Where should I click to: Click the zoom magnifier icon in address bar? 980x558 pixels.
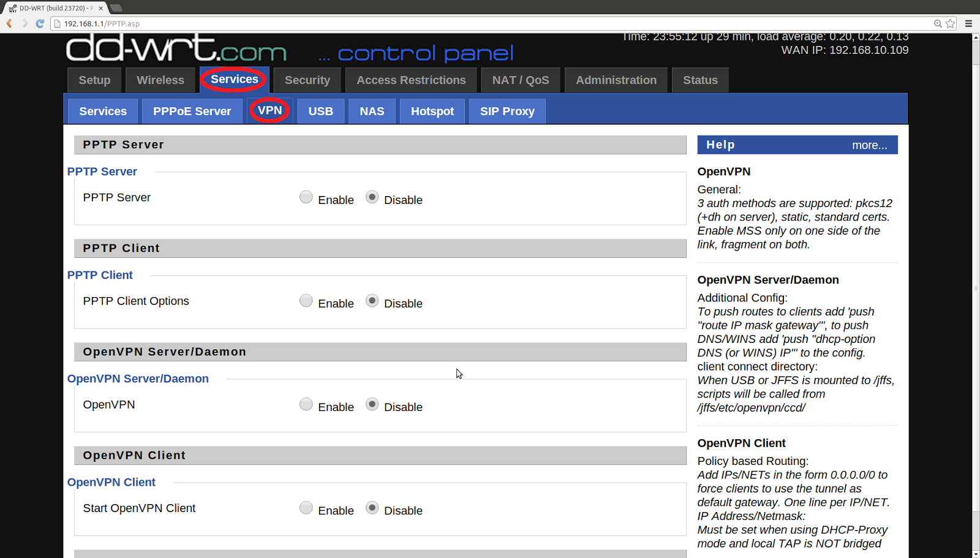tap(938, 23)
